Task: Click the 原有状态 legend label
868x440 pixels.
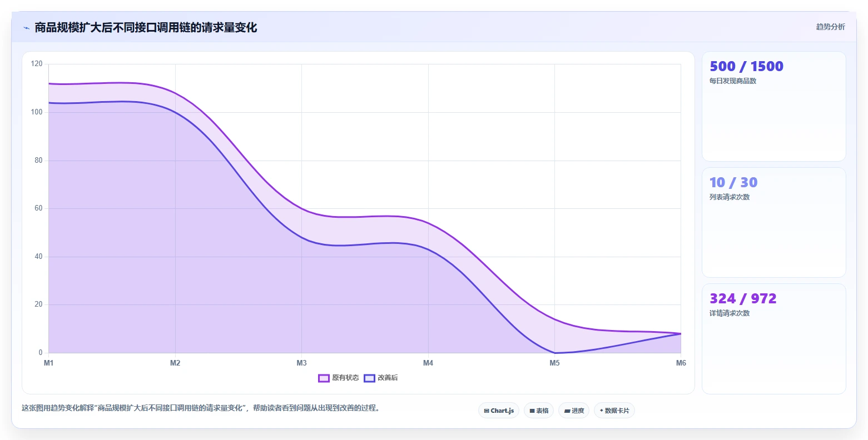Action: 346,378
